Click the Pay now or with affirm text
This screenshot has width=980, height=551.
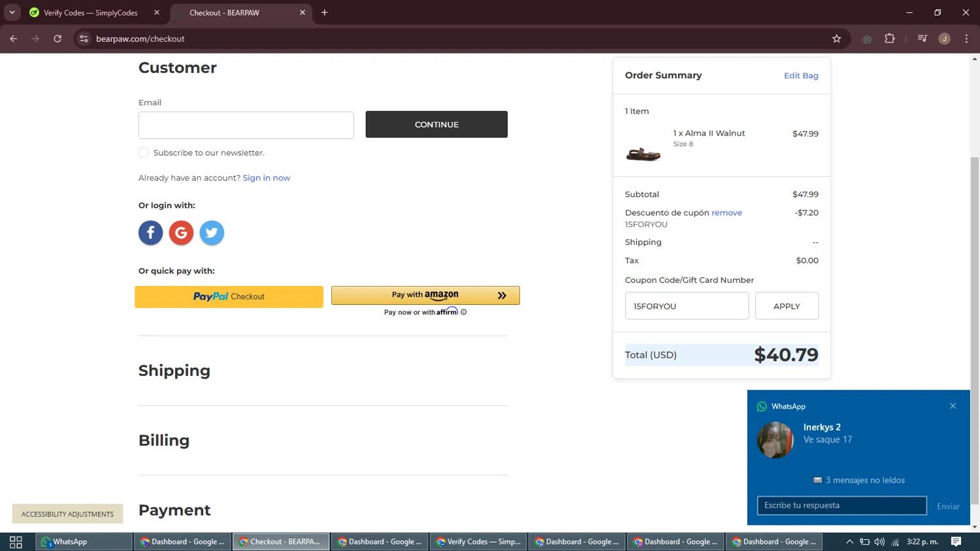pos(421,312)
